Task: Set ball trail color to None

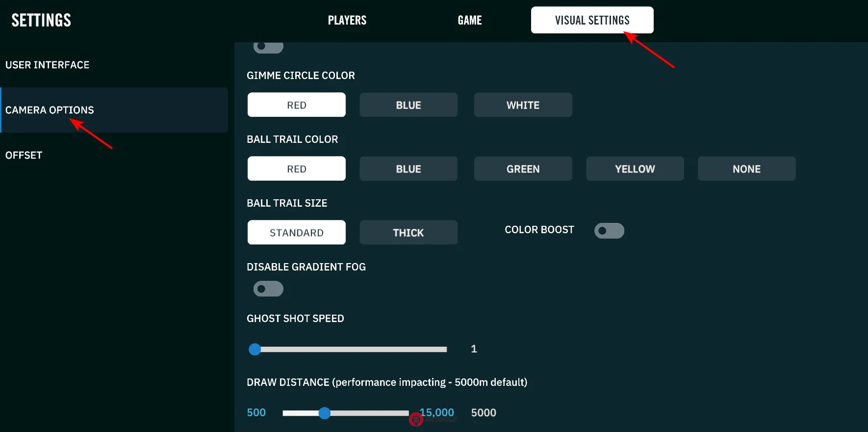Action: pyautogui.click(x=746, y=169)
